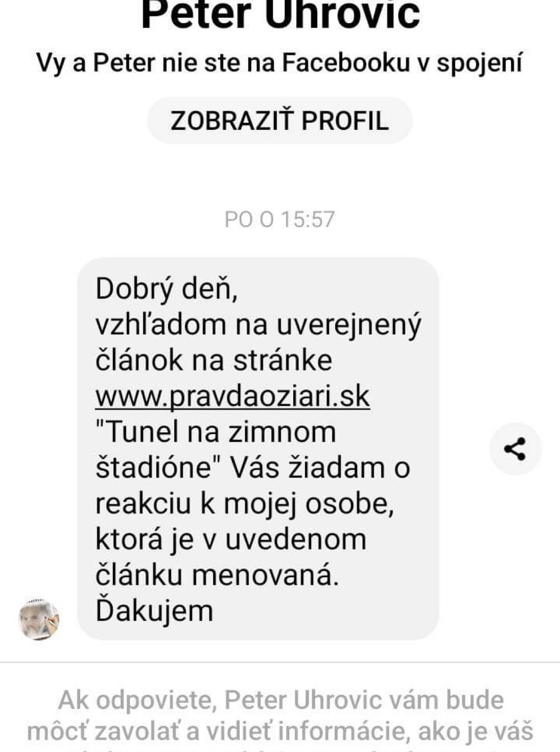This screenshot has width=560, height=752.
Task: Tap the line 'reakciu k mojej osobe,'
Action: pos(245,504)
